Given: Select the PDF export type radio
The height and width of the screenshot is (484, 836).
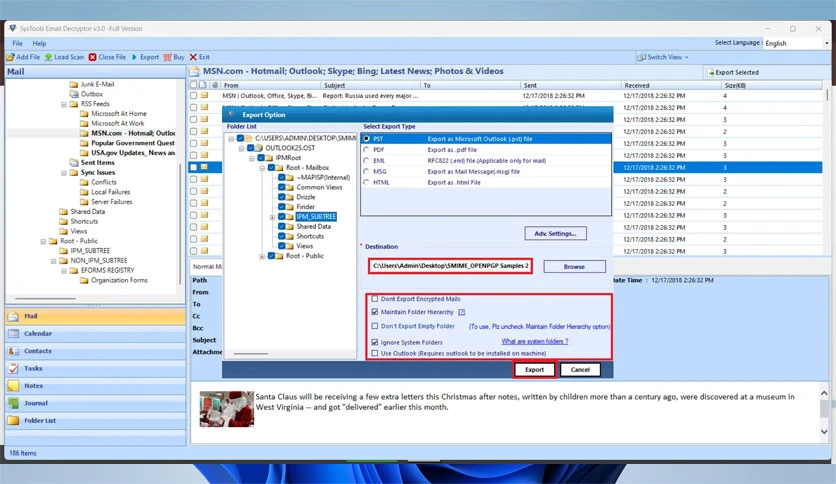Looking at the screenshot, I should tap(366, 150).
